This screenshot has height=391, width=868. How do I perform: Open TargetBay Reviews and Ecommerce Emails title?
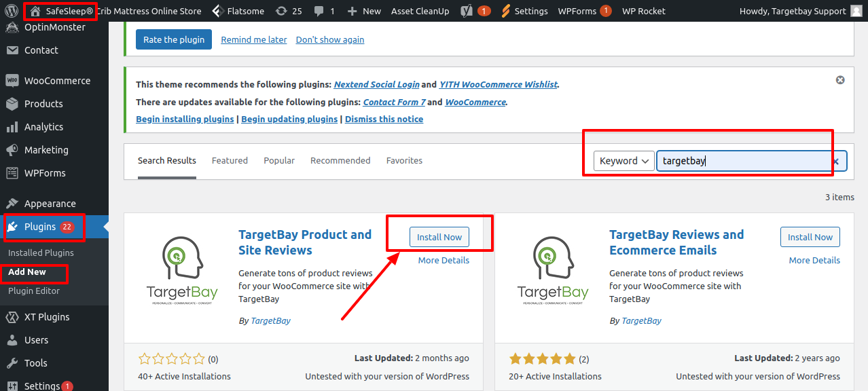coord(676,242)
